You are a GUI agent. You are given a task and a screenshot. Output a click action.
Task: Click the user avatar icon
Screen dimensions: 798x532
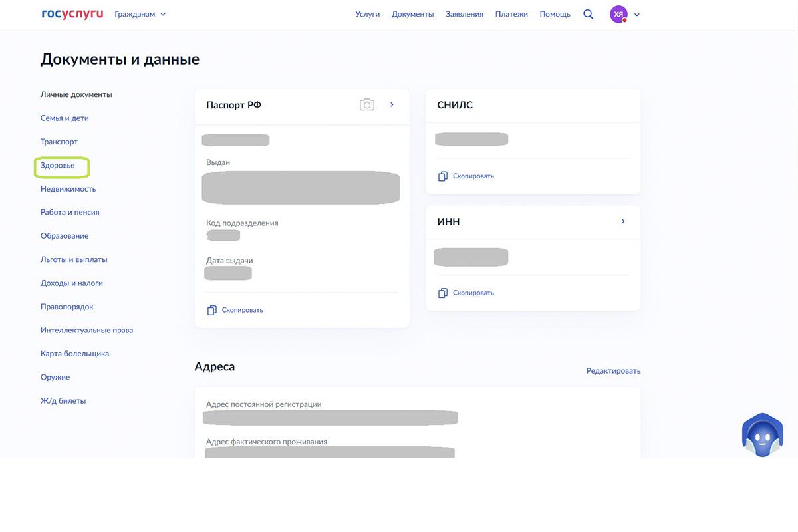pyautogui.click(x=618, y=14)
